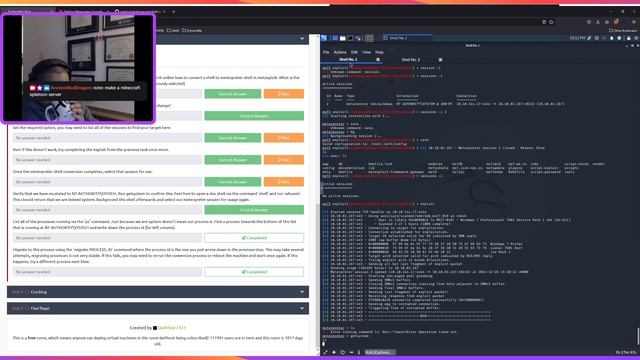
Task: Collapse the current task with top chevron
Action: click(302, 38)
